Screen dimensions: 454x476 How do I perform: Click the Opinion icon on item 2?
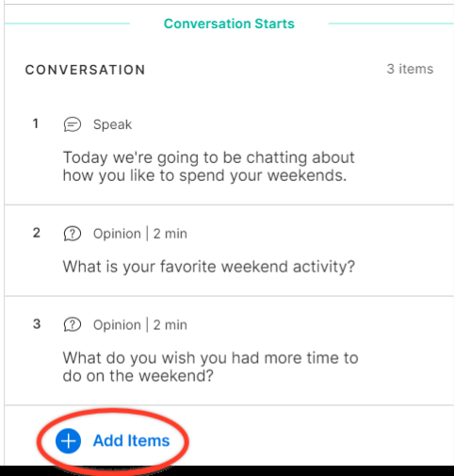pyautogui.click(x=73, y=234)
